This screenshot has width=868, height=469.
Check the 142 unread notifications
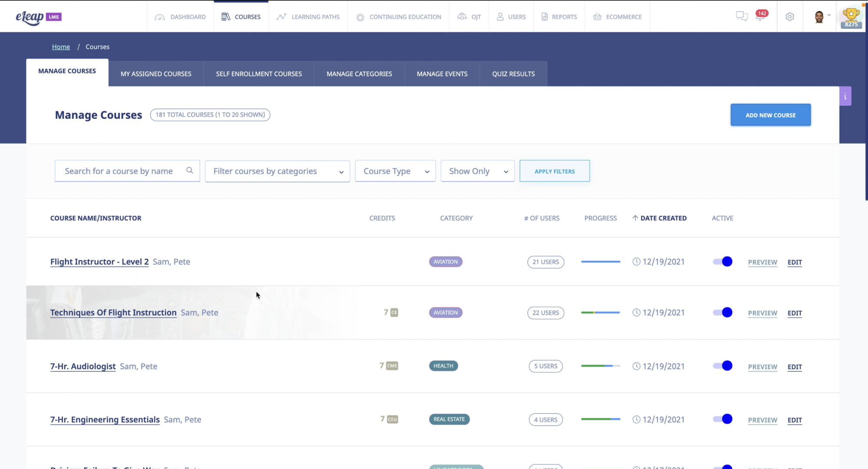pos(761,16)
